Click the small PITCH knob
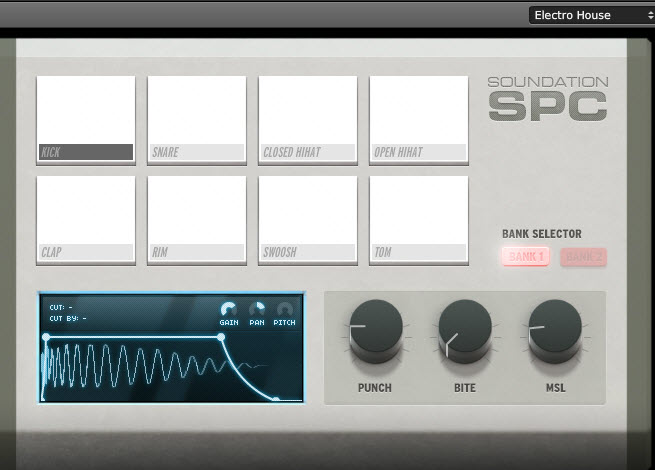 coord(285,310)
